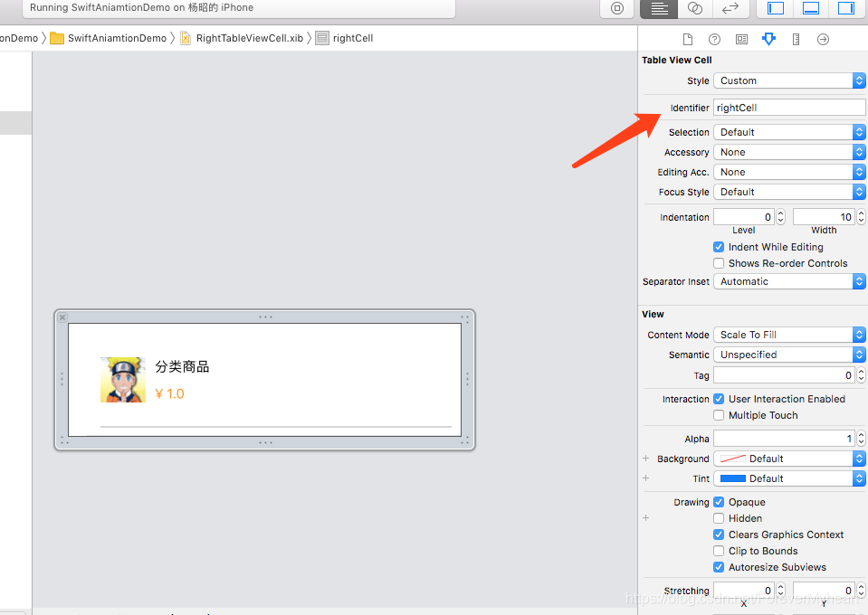The image size is (868, 615).
Task: Toggle the Indent While Editing checkbox
Action: (718, 247)
